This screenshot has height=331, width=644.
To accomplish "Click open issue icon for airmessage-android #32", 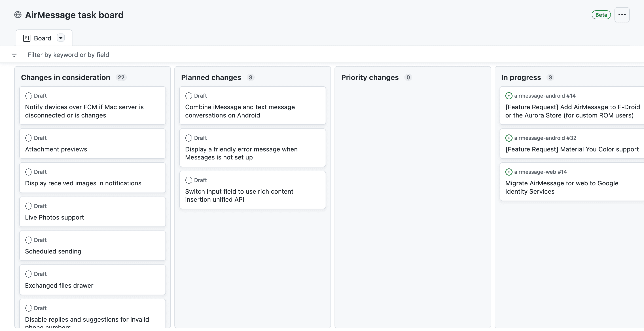I will (509, 138).
